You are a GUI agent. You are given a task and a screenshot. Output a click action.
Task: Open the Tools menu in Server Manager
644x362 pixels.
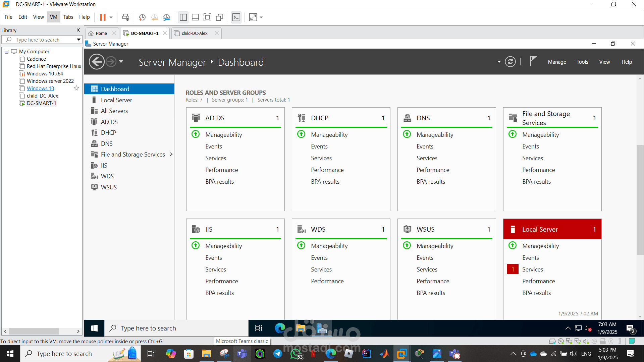pos(582,62)
